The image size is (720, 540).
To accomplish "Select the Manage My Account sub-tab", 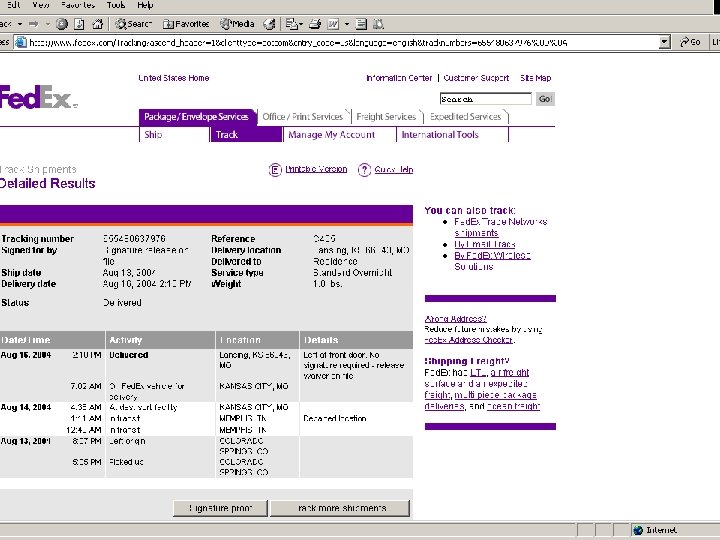I will point(332,135).
